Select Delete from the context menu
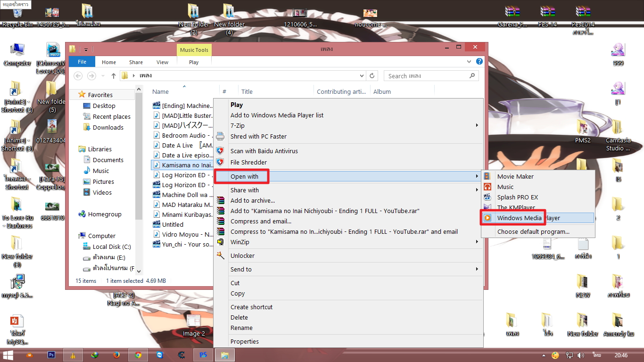This screenshot has width=644, height=362. (239, 317)
